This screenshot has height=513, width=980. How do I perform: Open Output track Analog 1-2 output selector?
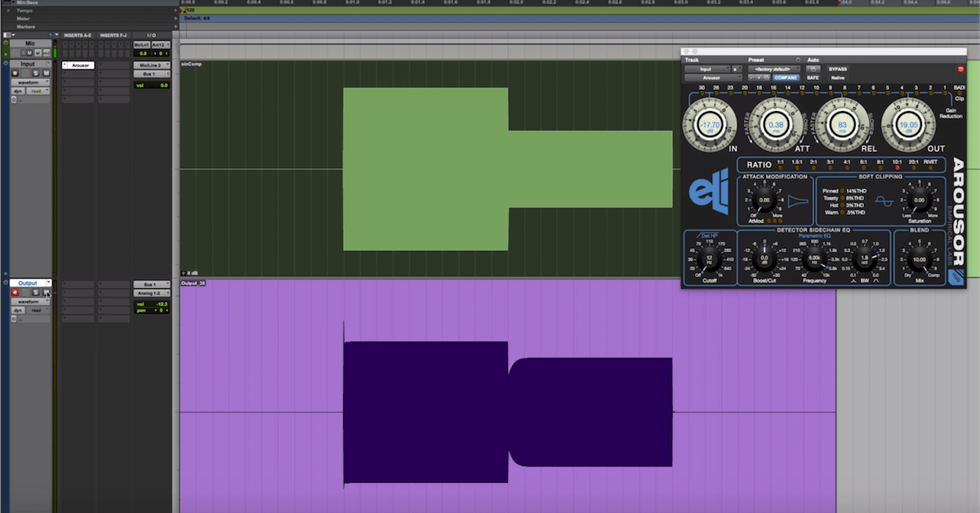[152, 293]
